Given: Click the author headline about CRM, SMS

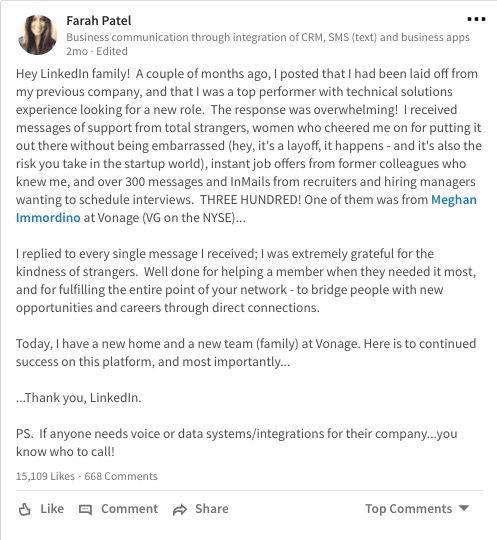Looking at the screenshot, I should pos(268,37).
